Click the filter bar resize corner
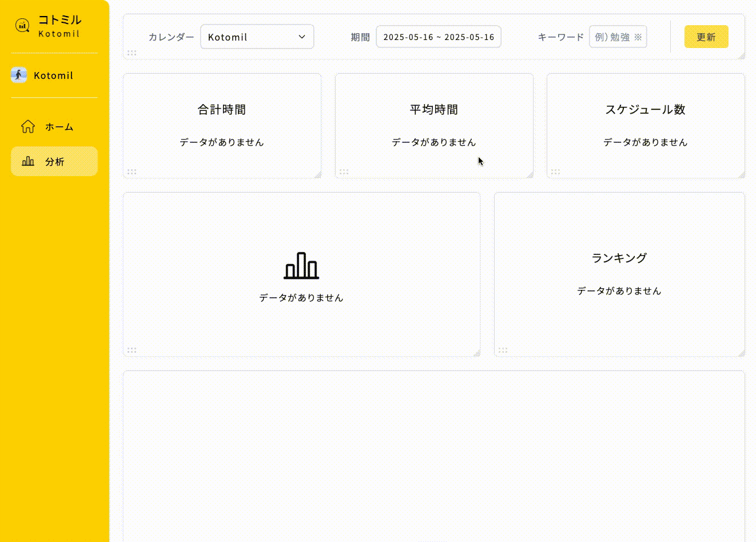Viewport: 756px width, 542px height. 741,55
